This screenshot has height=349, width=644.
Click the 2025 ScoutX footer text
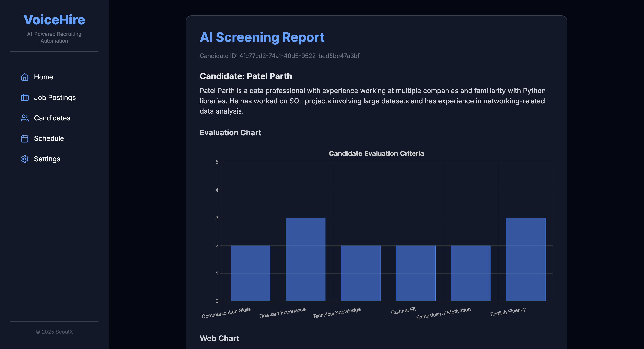54,332
